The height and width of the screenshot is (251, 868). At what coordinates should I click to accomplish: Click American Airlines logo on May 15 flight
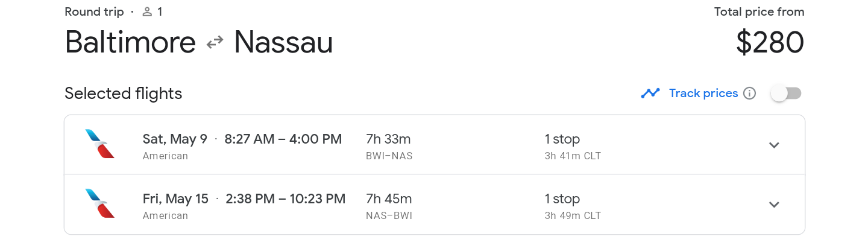(100, 204)
